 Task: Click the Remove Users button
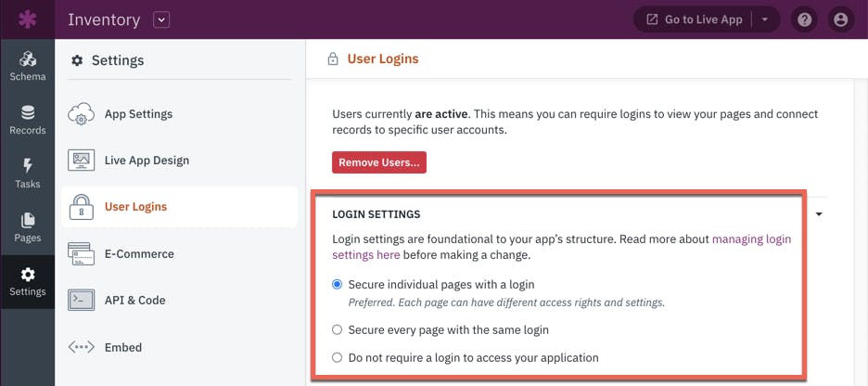click(379, 162)
